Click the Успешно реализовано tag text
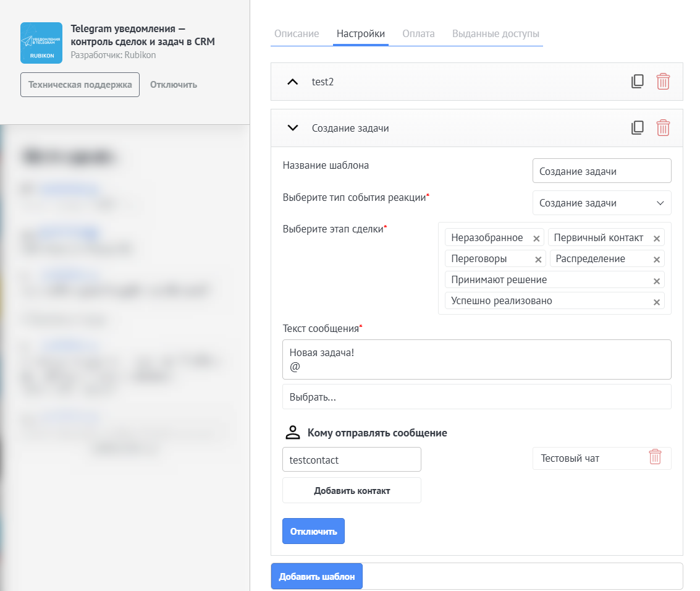Screen dimensions: 700x591 (501, 300)
